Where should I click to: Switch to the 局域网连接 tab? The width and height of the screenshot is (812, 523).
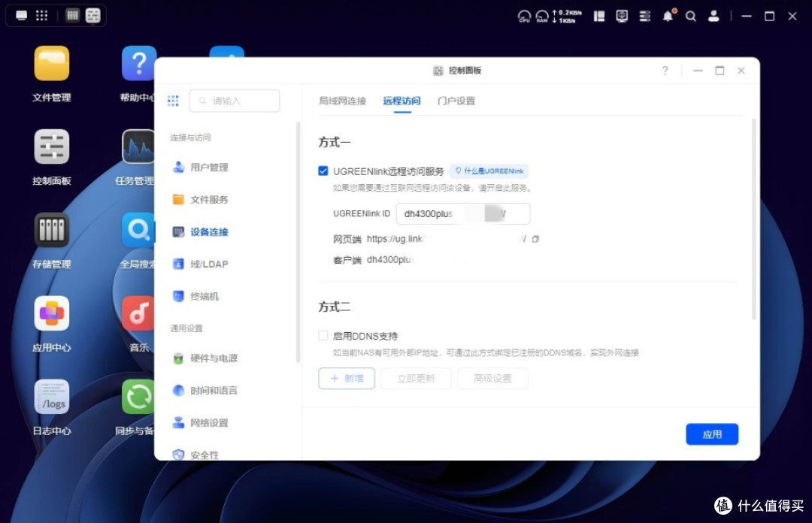[x=342, y=101]
